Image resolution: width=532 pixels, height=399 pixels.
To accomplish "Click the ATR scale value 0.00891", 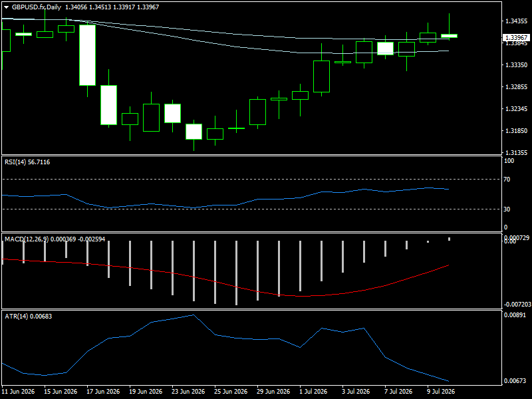I will 515,315.
